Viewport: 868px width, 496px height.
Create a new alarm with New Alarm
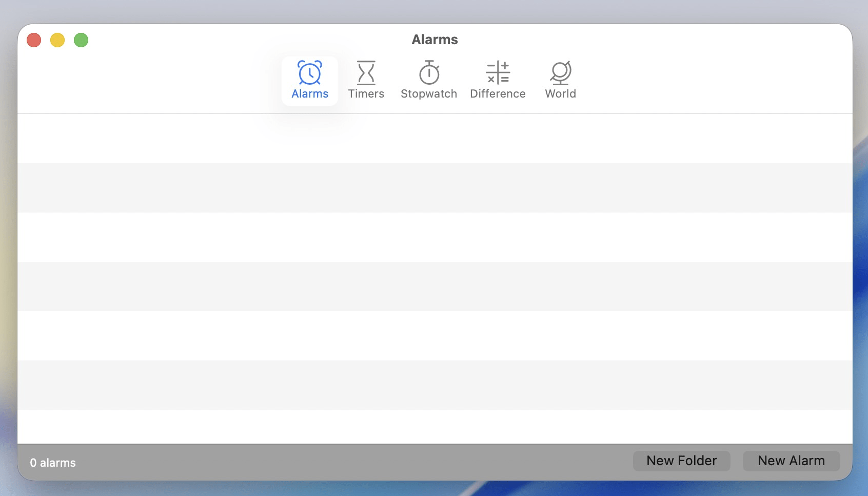point(791,461)
